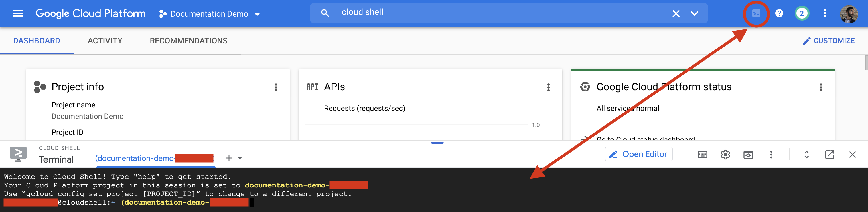Activate Cloud Shell icon in top bar
This screenshot has width=868, height=212.
[x=756, y=13]
